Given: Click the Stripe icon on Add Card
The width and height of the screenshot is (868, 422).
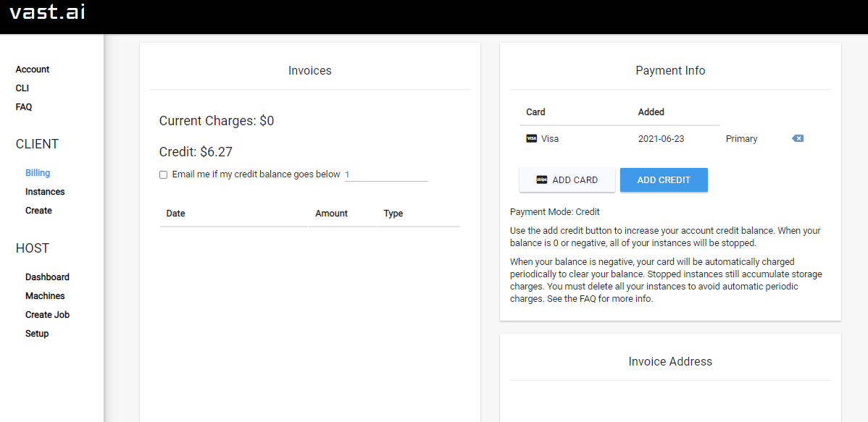Looking at the screenshot, I should 542,180.
